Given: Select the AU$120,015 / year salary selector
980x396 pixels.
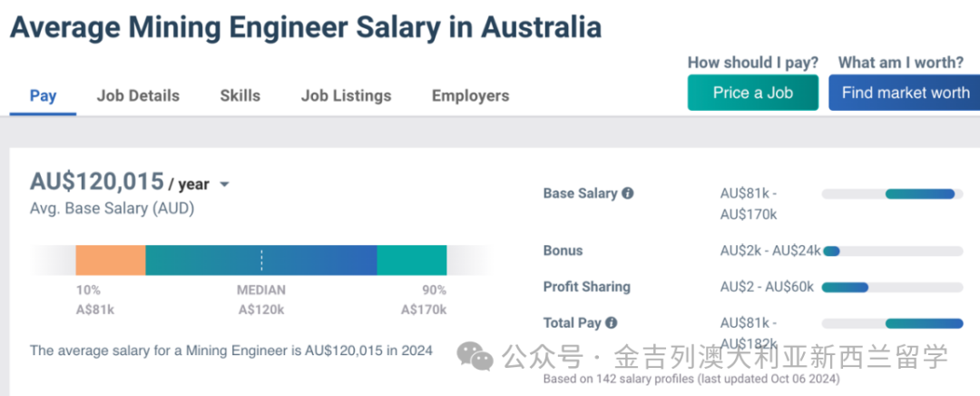Looking at the screenshot, I should [130, 182].
